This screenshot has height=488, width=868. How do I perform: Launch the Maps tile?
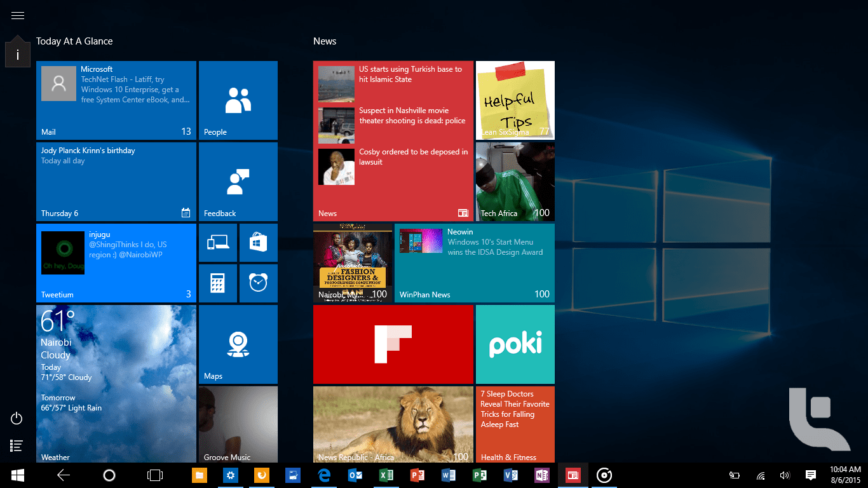coord(238,344)
